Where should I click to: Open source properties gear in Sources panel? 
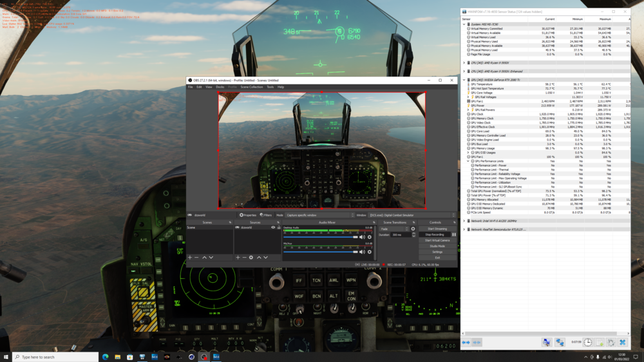pyautogui.click(x=251, y=258)
